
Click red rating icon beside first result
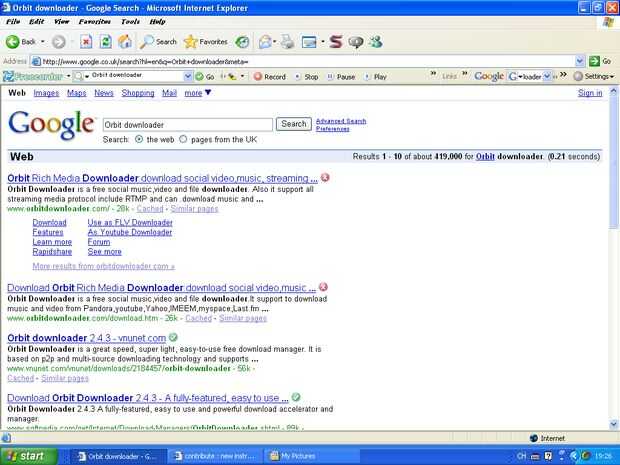[x=325, y=178]
